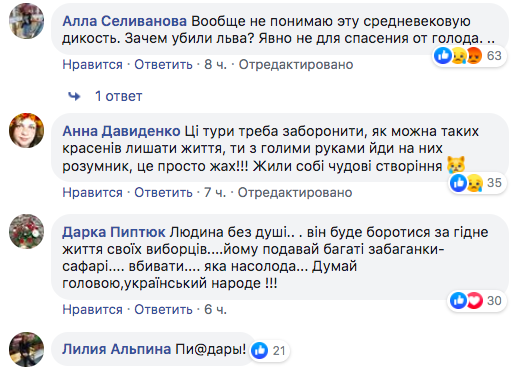Open Лилия Альпина's profile name link
Viewport: 516px width, 371px height.
click(x=117, y=349)
